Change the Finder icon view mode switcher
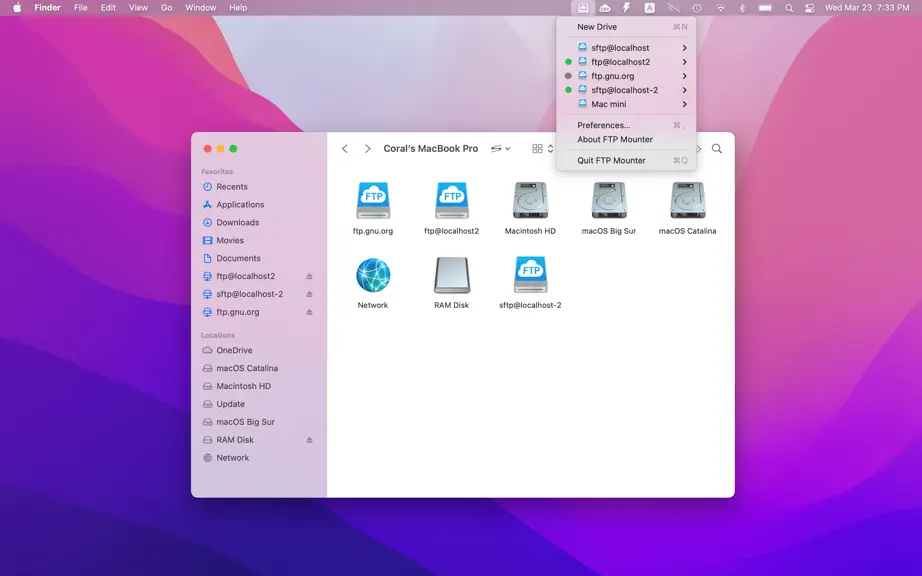Image resolution: width=922 pixels, height=576 pixels. 542,149
